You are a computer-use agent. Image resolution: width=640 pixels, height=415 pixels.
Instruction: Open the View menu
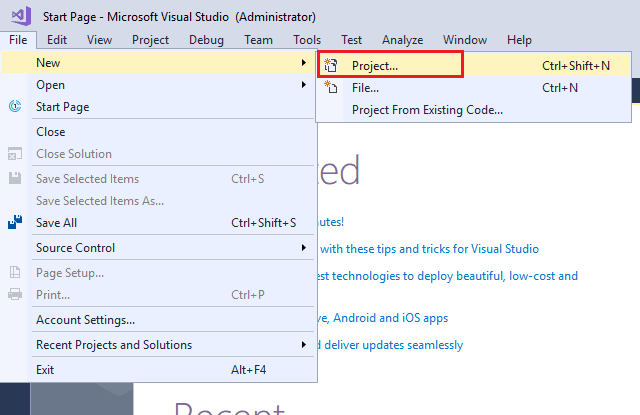click(99, 40)
